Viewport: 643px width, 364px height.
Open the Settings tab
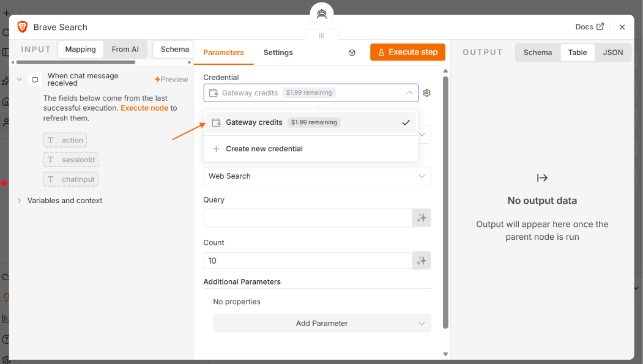[278, 53]
